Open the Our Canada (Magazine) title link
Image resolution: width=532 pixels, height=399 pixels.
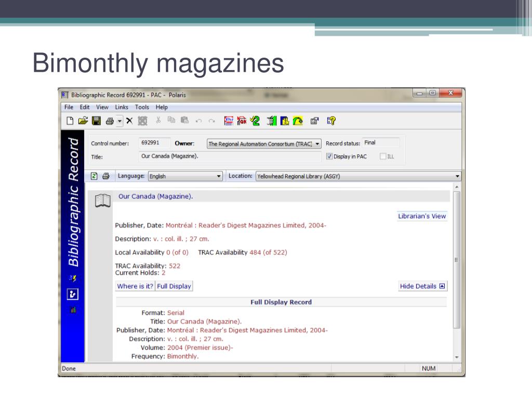click(x=155, y=196)
